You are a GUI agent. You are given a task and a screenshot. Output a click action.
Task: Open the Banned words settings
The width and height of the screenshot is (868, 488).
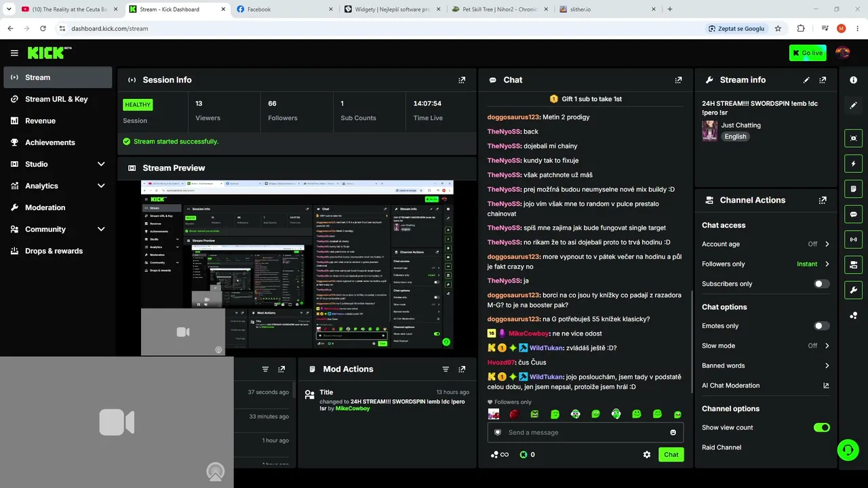pyautogui.click(x=766, y=366)
